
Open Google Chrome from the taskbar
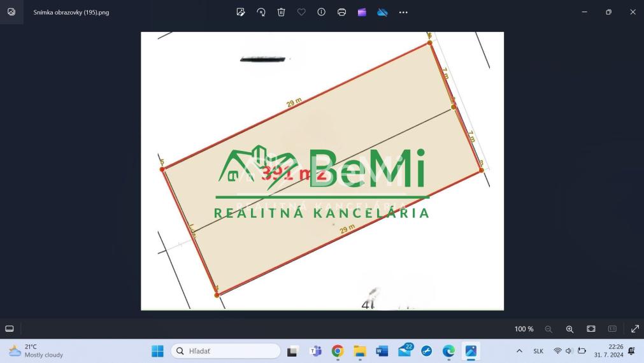click(338, 351)
